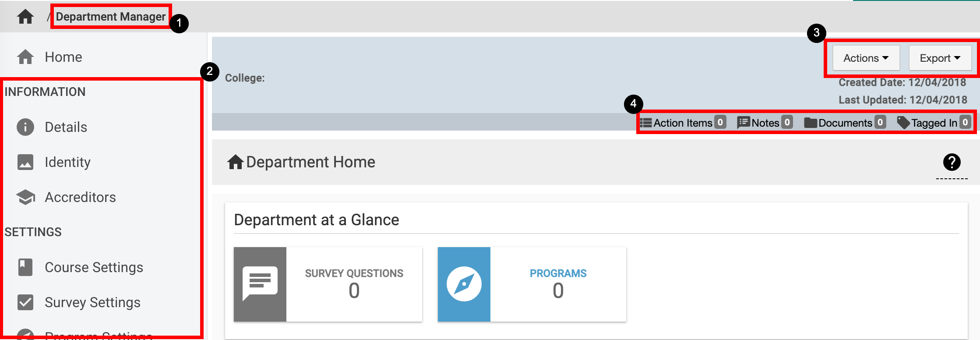This screenshot has width=980, height=340.
Task: Open Home in the sidebar
Action: (x=63, y=57)
